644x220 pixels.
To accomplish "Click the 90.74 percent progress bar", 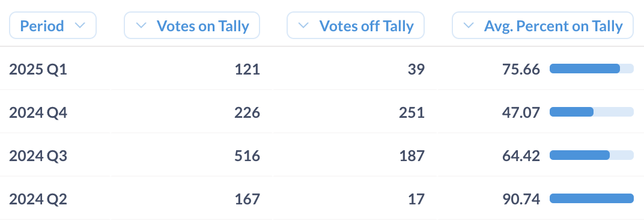I will (x=591, y=198).
